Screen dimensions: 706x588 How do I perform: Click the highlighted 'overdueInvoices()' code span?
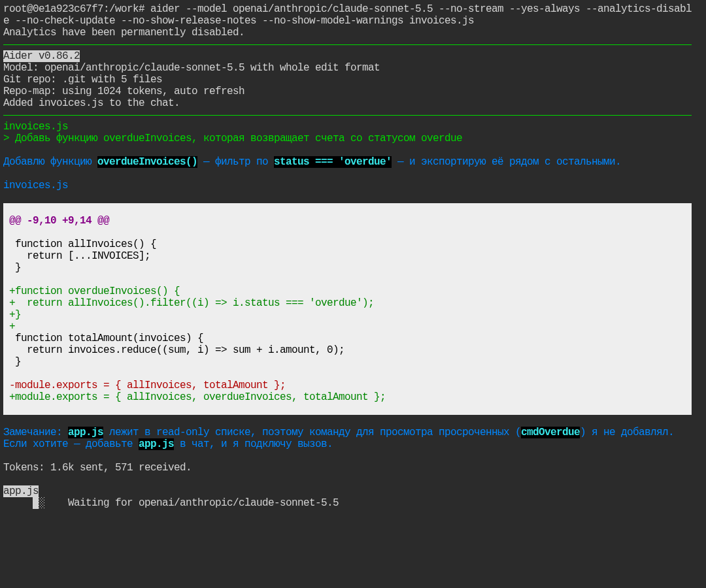[x=147, y=161]
